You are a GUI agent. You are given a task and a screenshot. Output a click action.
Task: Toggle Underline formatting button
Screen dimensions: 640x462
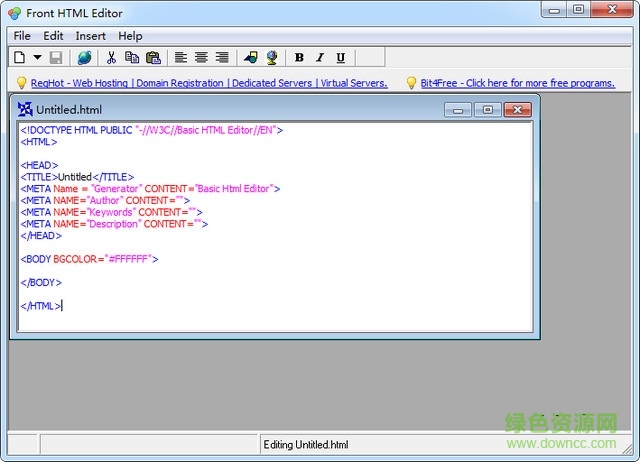point(341,58)
